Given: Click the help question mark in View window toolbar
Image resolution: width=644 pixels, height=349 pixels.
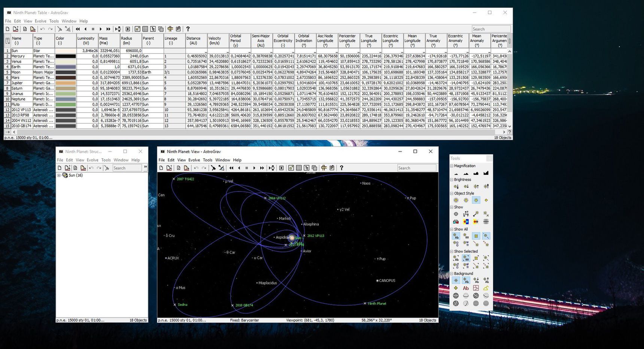Looking at the screenshot, I should coord(341,168).
